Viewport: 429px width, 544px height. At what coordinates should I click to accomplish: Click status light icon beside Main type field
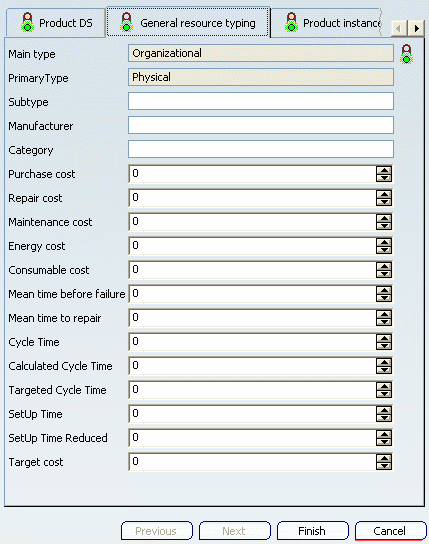406,54
